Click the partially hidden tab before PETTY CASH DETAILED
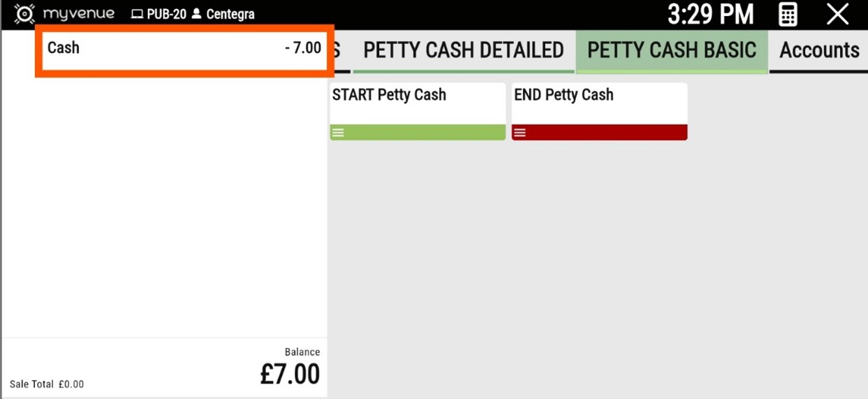The image size is (868, 399). coord(337,50)
